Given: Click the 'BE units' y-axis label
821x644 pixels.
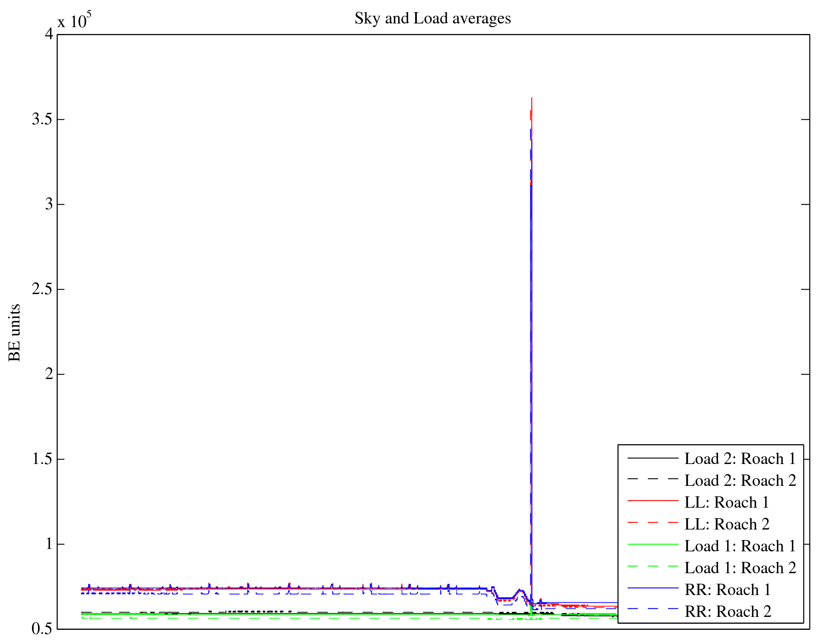Looking at the screenshot, I should tap(15, 333).
